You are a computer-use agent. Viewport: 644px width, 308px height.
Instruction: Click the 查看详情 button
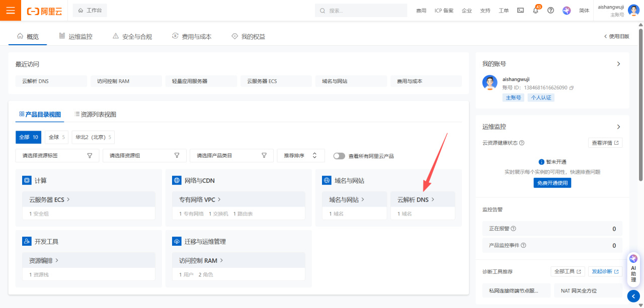tap(605, 143)
